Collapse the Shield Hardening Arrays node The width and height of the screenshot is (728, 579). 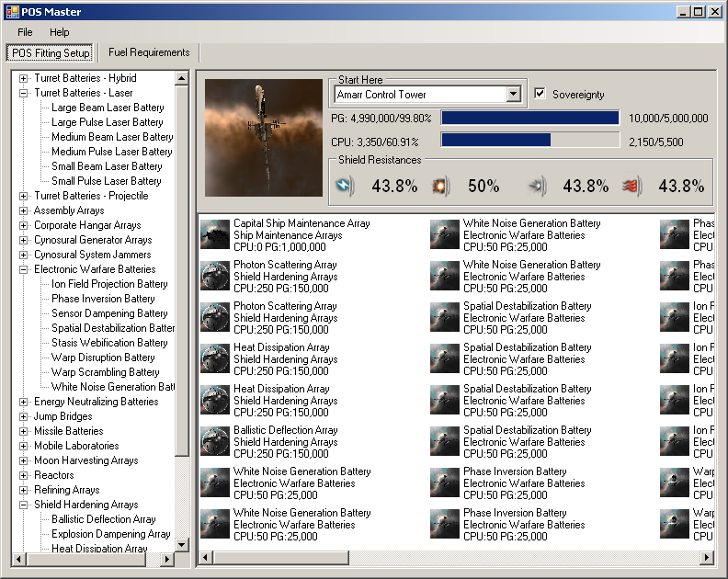[x=23, y=505]
